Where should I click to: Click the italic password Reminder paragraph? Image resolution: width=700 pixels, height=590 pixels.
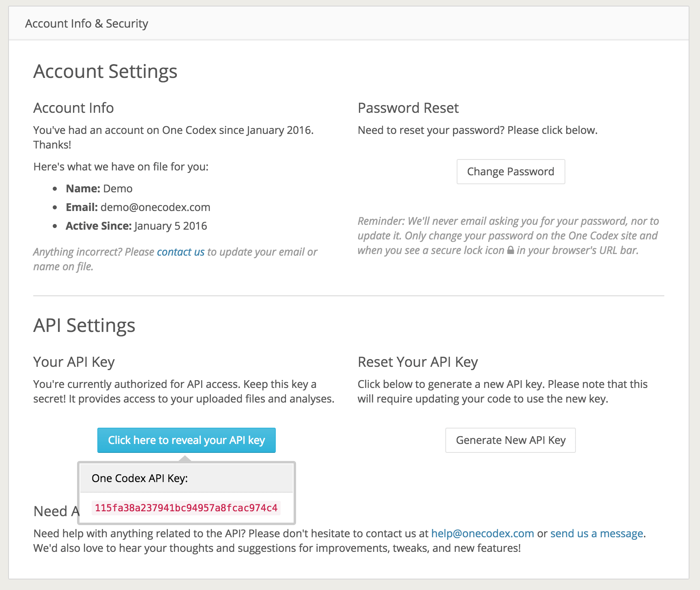(x=508, y=235)
